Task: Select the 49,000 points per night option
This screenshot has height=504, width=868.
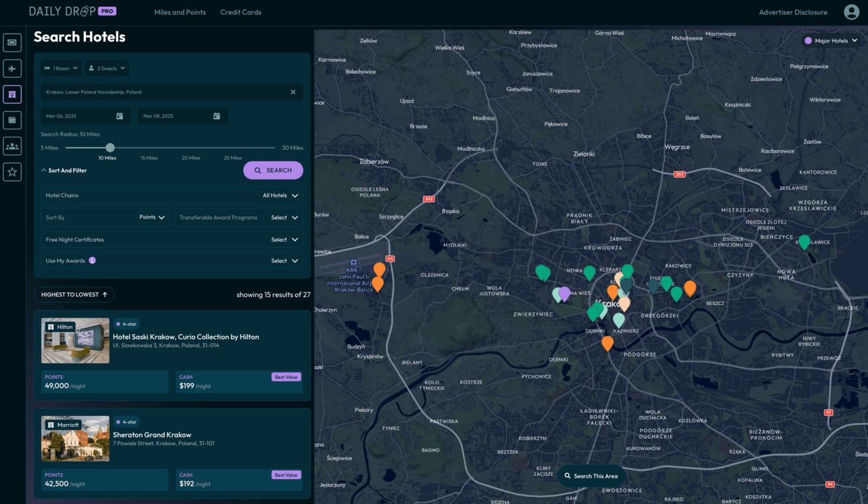Action: 105,382
